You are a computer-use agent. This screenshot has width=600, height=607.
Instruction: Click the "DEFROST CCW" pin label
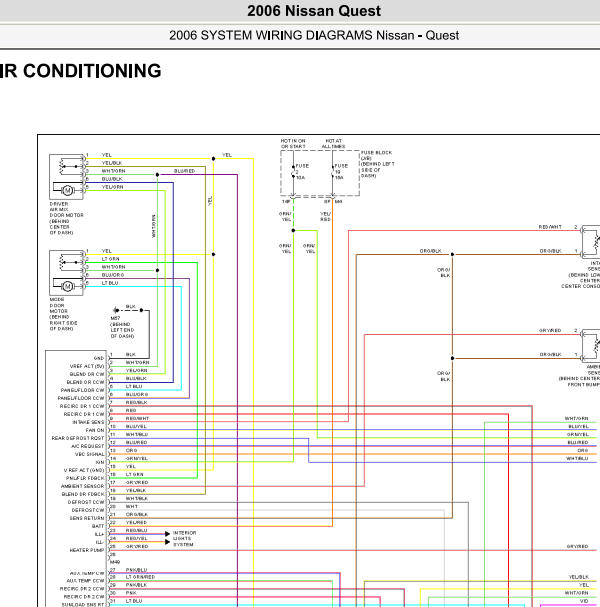(x=86, y=502)
